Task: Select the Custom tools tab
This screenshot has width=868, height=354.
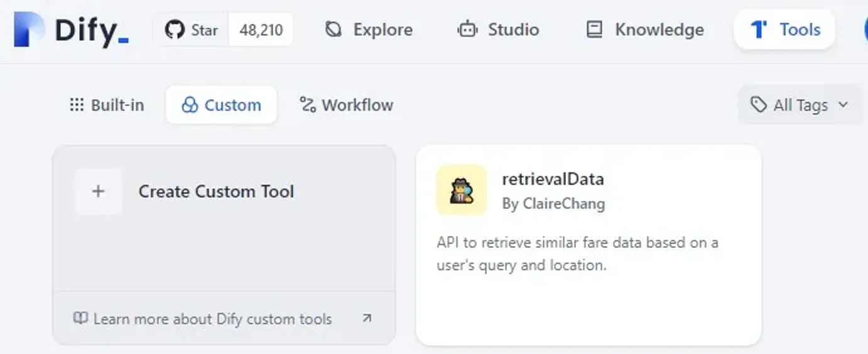Action: pos(221,105)
